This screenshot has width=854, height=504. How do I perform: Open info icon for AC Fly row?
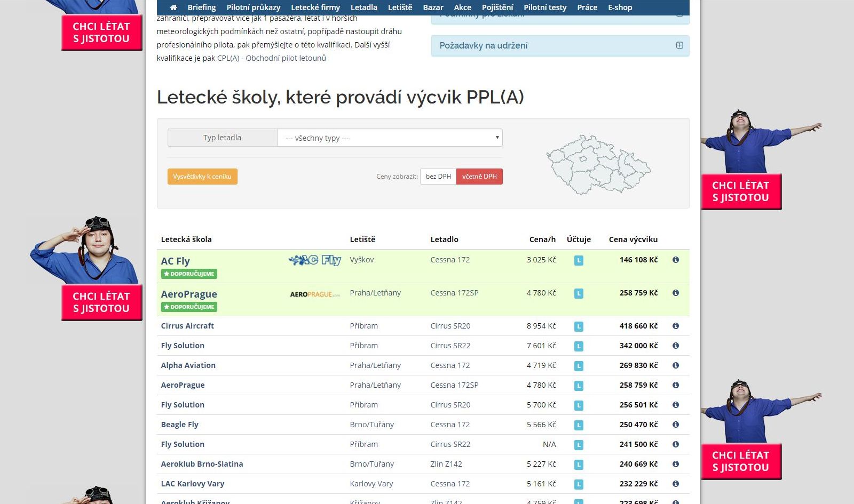676,260
